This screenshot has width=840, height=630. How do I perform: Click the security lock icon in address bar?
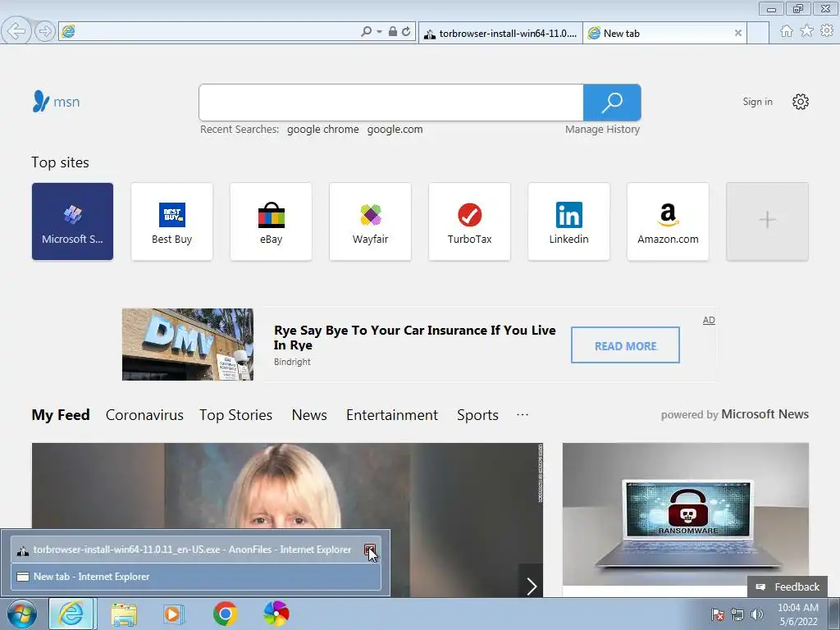(393, 32)
